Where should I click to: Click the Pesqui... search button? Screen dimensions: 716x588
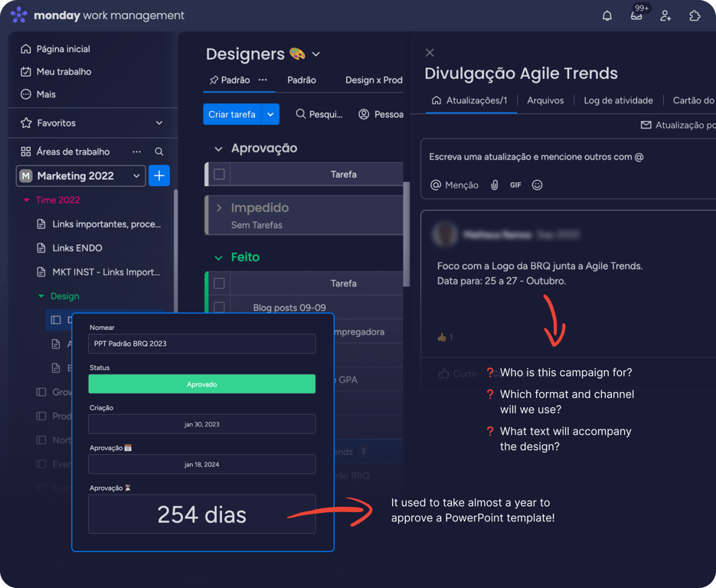pyautogui.click(x=319, y=114)
